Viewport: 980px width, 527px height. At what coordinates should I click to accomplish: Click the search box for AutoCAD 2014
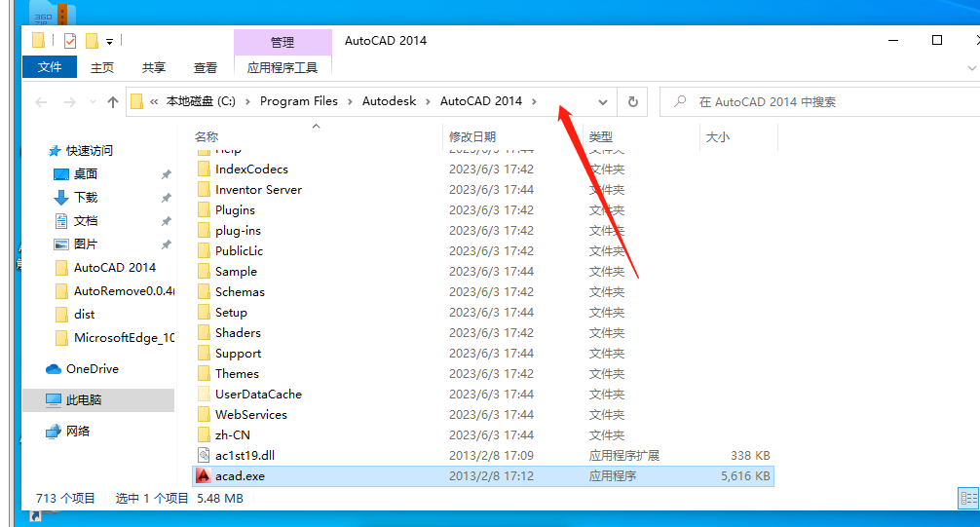818,101
